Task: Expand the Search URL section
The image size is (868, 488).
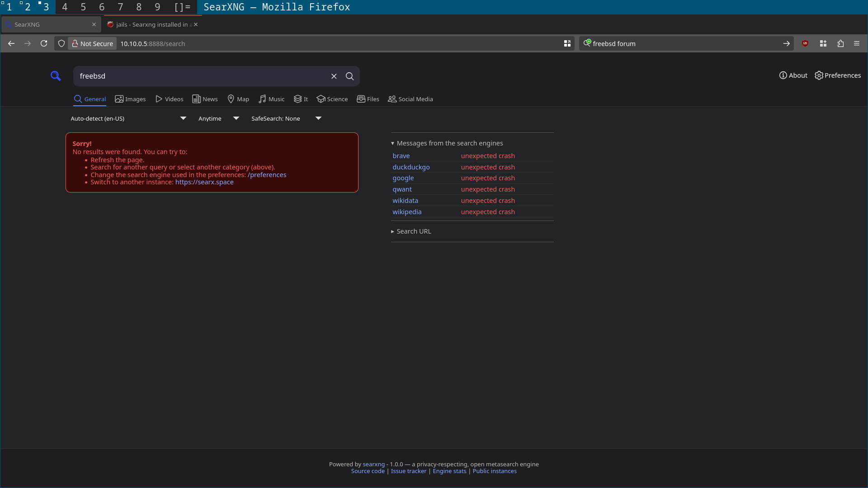Action: click(414, 231)
